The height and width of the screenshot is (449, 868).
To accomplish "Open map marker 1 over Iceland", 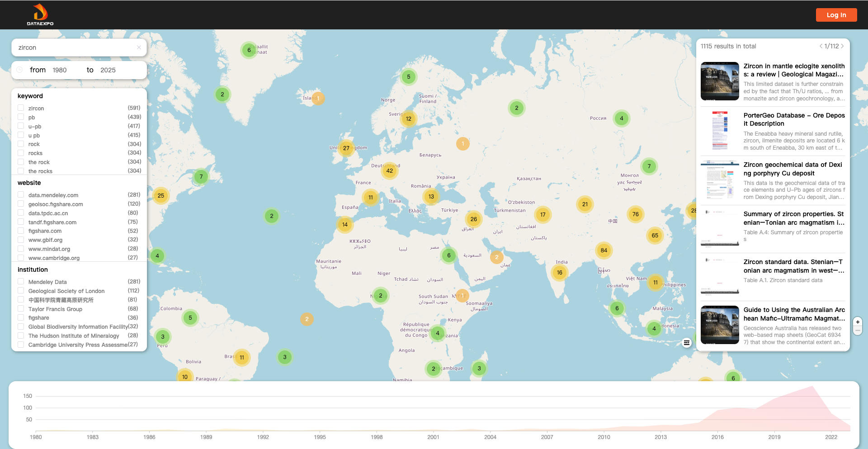I will [x=318, y=99].
